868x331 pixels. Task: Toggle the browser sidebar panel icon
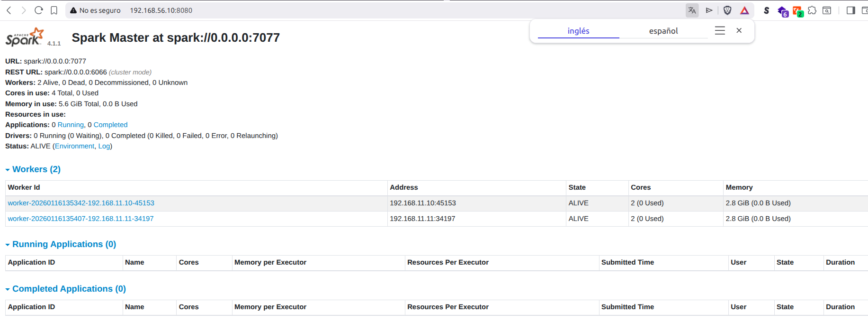point(850,10)
